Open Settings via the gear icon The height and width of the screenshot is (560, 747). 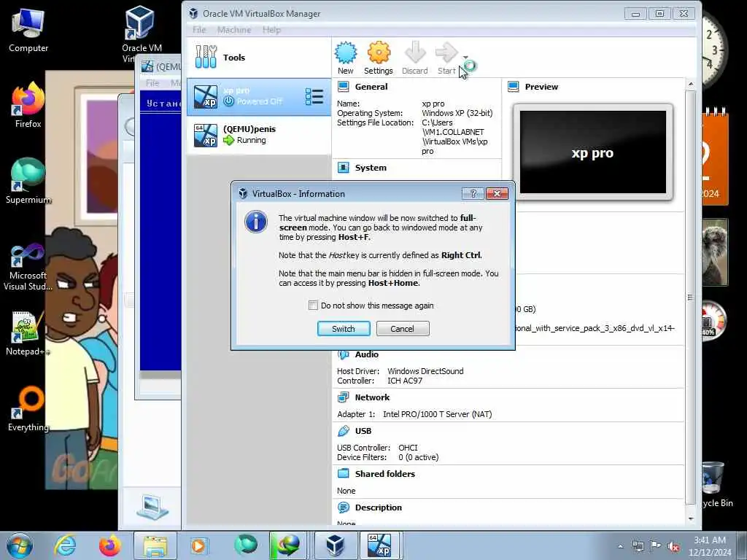[379, 58]
